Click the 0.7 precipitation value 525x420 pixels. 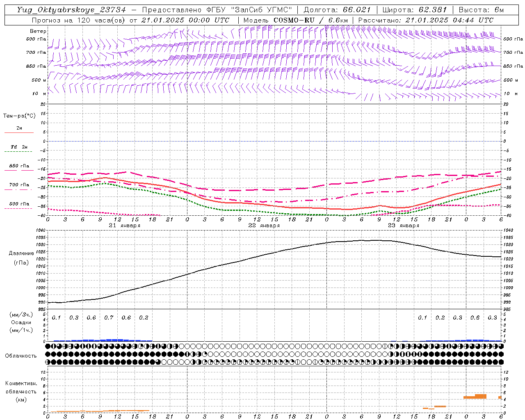(109, 317)
